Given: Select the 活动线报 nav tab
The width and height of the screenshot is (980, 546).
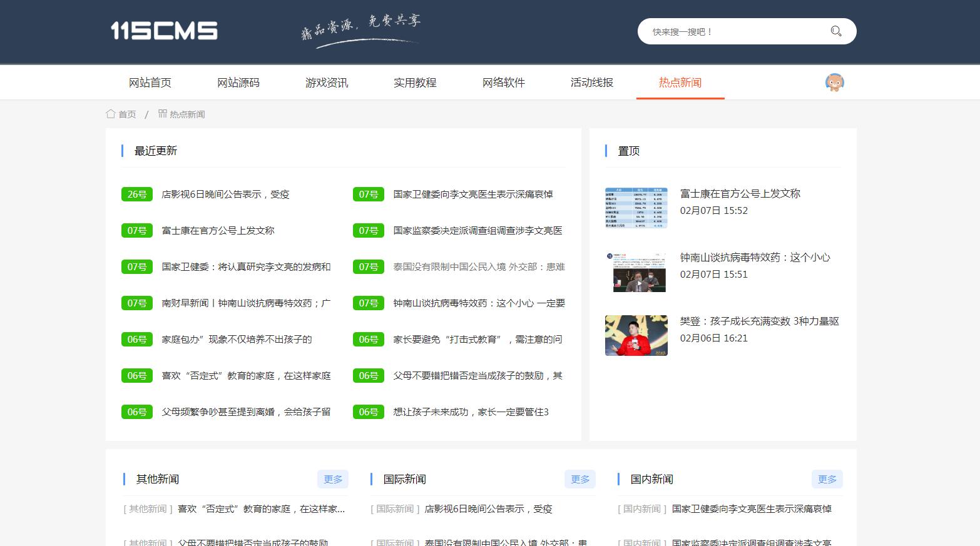Looking at the screenshot, I should [x=591, y=83].
